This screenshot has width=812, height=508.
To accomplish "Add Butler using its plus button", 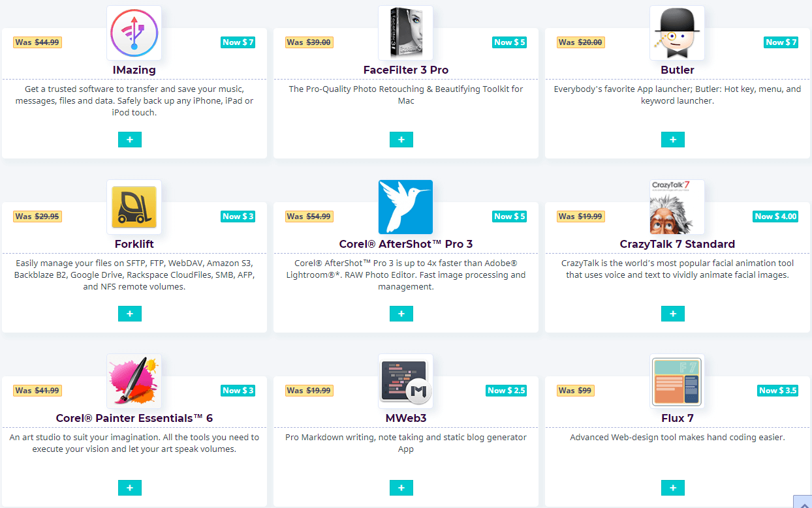I will coord(673,140).
